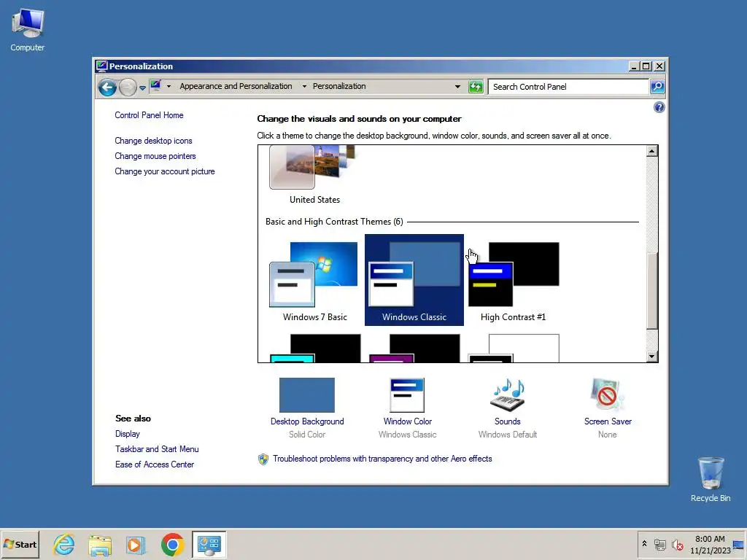Launch Internet Explorer from taskbar
Image resolution: width=747 pixels, height=560 pixels.
coord(64,544)
